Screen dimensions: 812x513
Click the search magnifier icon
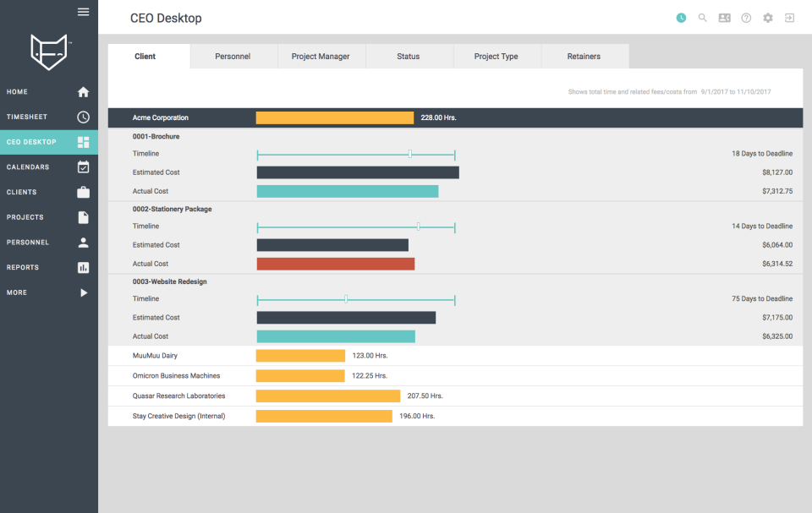[x=702, y=18]
